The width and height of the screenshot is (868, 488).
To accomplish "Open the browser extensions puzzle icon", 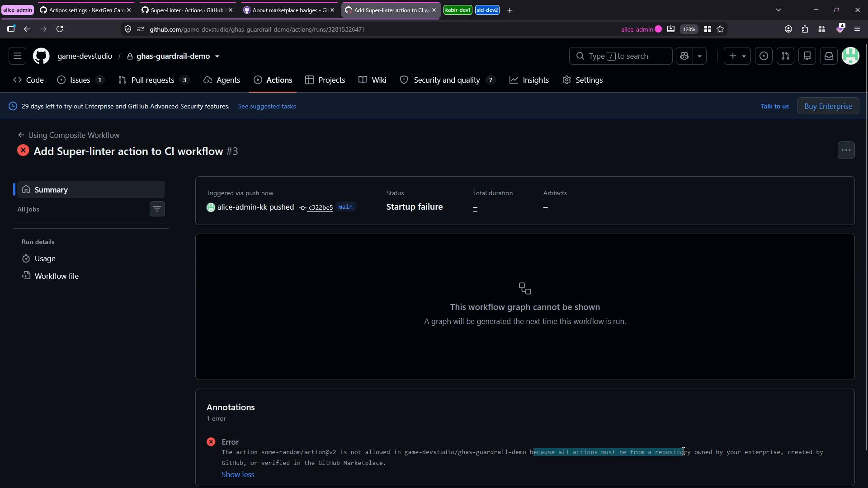I will coord(805,29).
